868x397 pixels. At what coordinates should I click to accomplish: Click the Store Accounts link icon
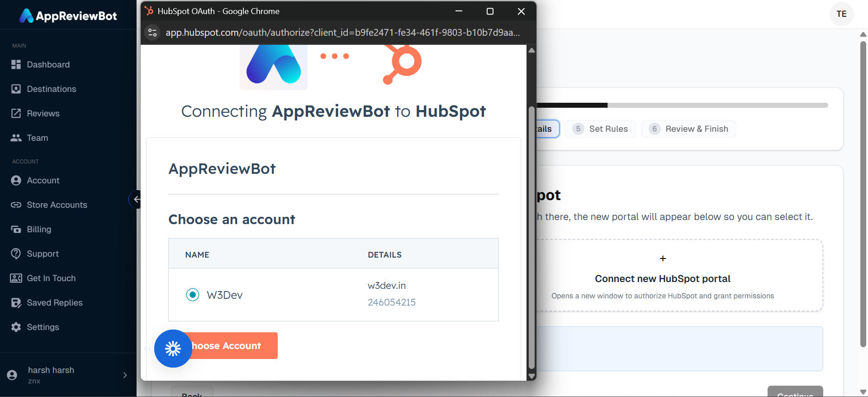click(x=16, y=205)
